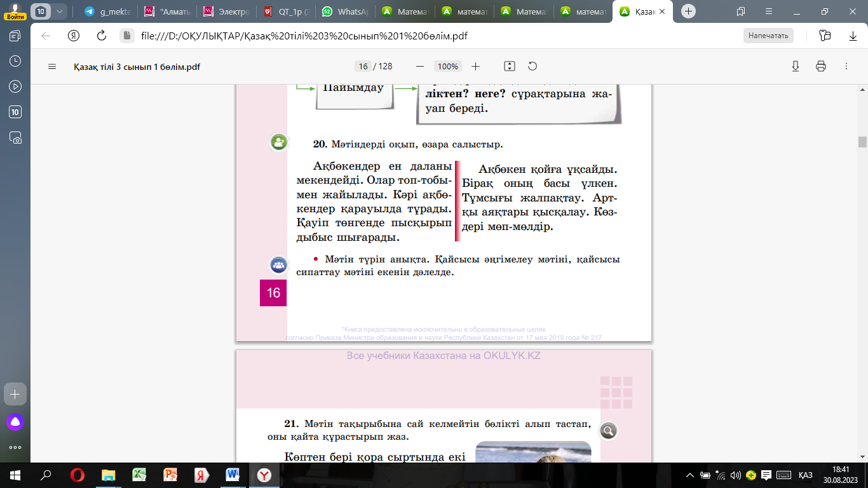Switch input language via ҚАЗ indicator
Screen dimensions: 868x488
pyautogui.click(x=806, y=475)
